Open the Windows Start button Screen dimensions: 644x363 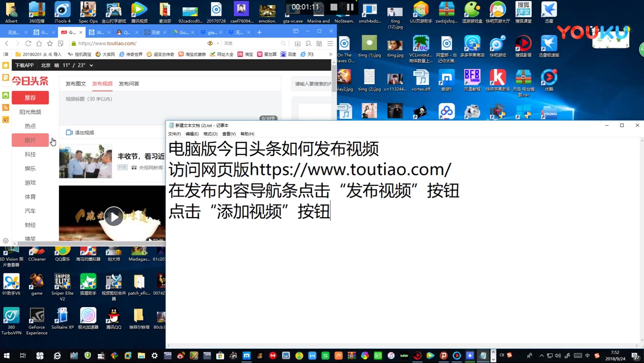click(x=6, y=355)
